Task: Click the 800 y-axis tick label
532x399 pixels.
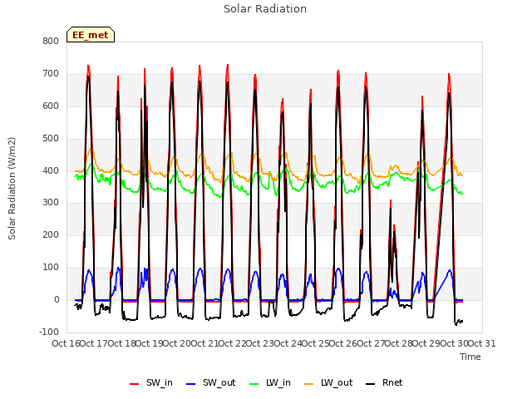Action: (51, 41)
